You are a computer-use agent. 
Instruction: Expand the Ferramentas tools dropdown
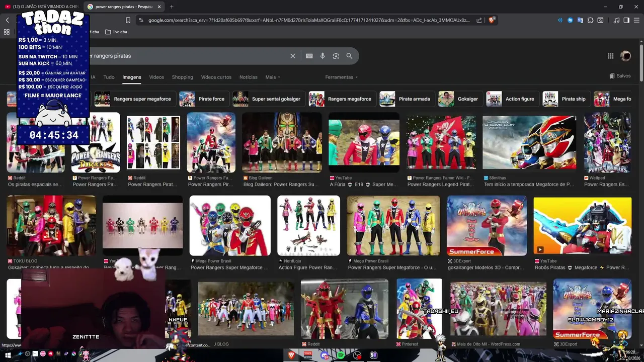click(x=342, y=77)
